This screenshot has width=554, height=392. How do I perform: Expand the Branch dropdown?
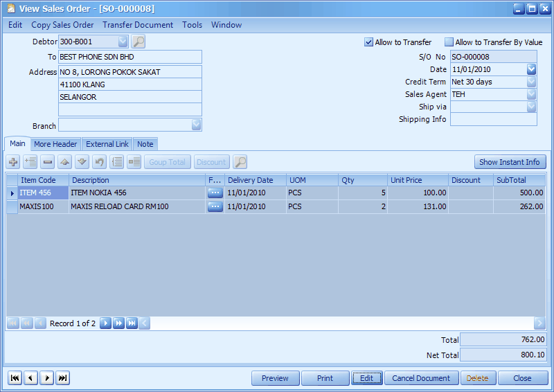click(196, 125)
